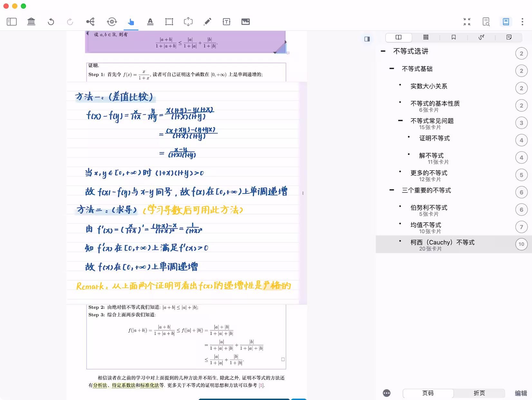532x400 pixels.
Task: Open 解不等式 outline entry
Action: pyautogui.click(x=431, y=156)
